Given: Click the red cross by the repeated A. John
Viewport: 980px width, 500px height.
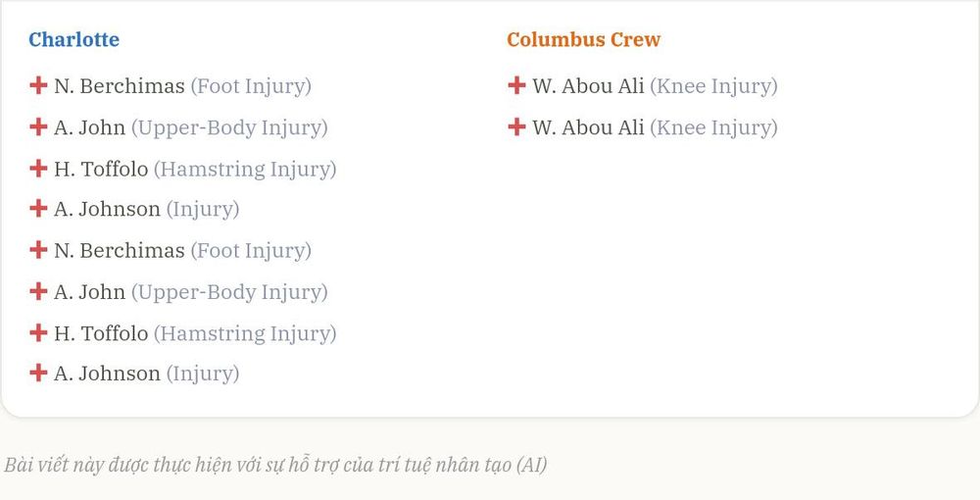Looking at the screenshot, I should pos(38,291).
